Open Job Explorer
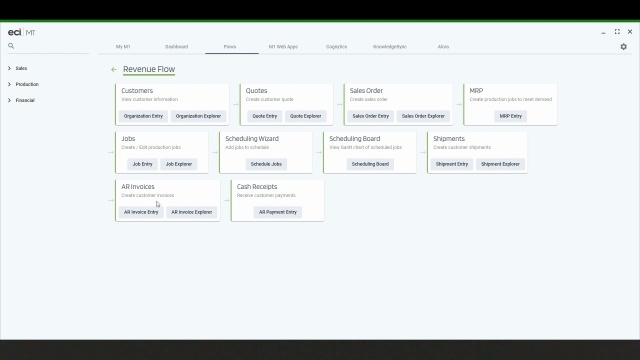 coord(179,164)
